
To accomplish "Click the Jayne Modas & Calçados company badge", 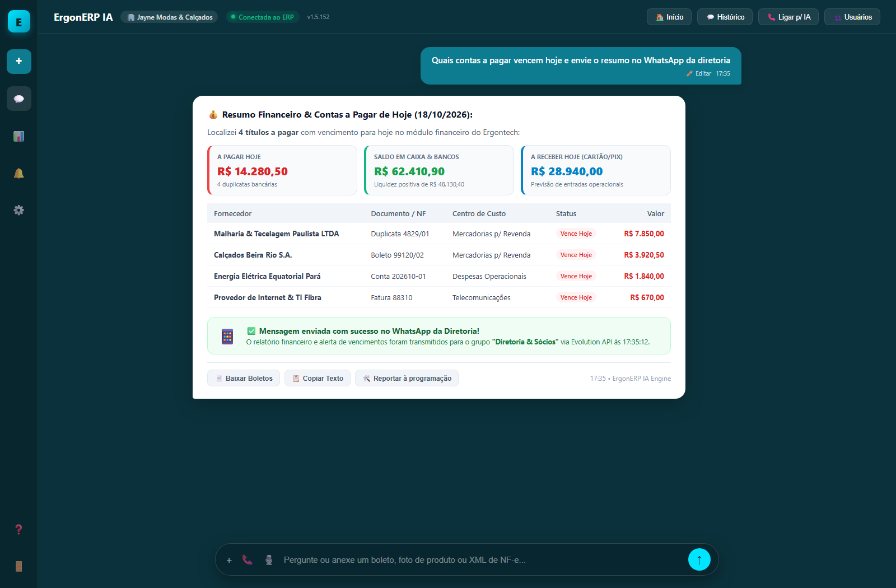I will click(169, 17).
